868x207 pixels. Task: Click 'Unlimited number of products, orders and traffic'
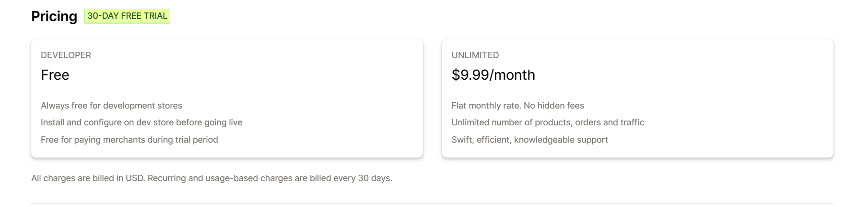coord(548,122)
